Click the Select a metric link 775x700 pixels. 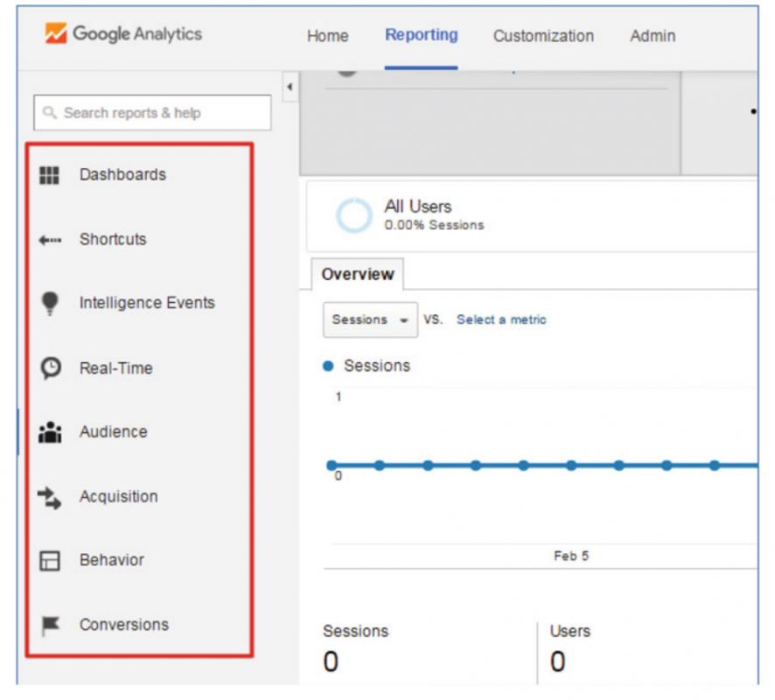(x=501, y=320)
